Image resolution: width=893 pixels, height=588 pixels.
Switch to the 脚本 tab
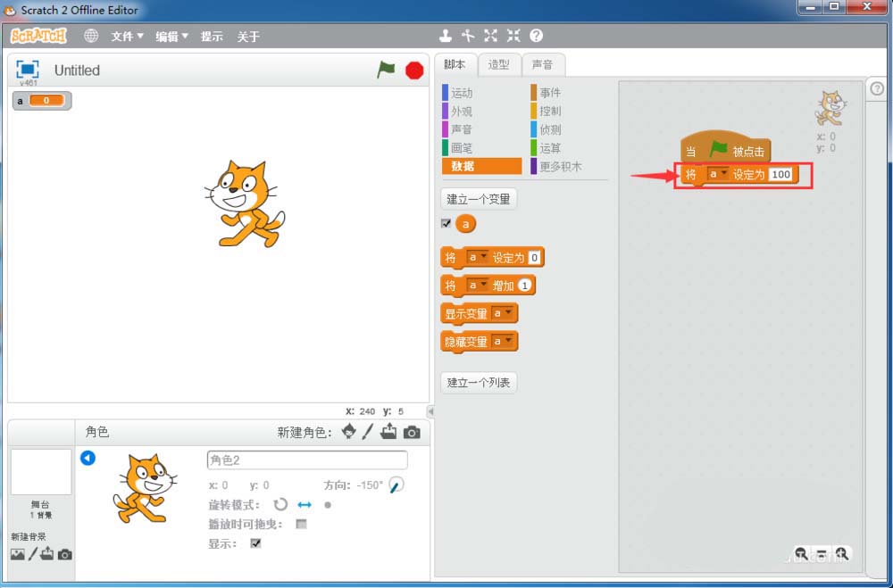pos(455,64)
